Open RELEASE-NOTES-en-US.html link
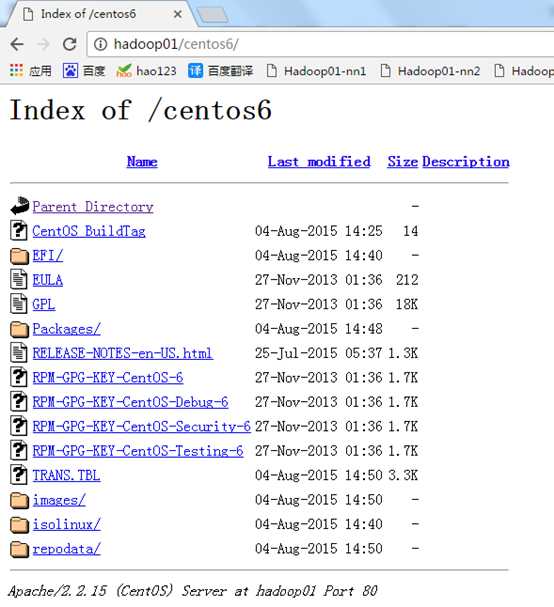The width and height of the screenshot is (554, 607). [x=123, y=353]
